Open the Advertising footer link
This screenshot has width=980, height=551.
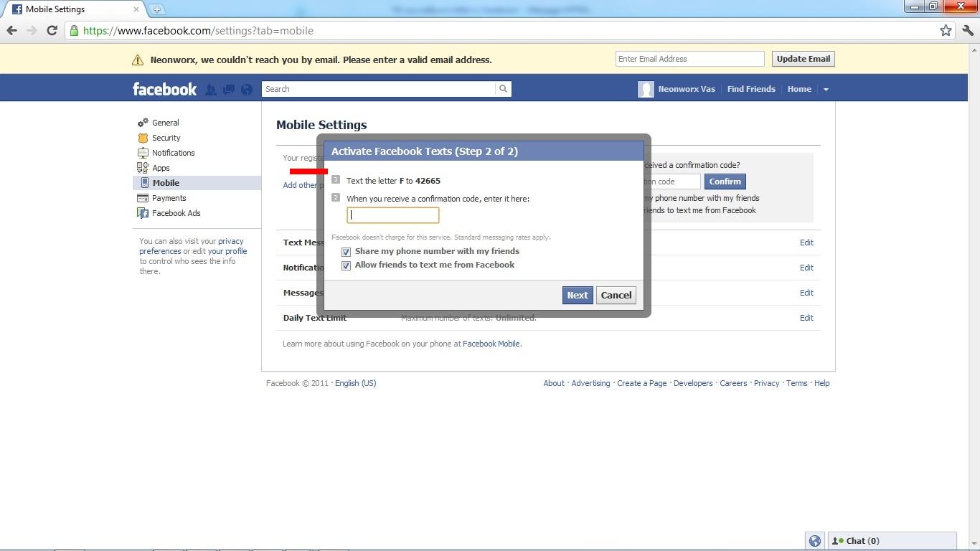590,383
